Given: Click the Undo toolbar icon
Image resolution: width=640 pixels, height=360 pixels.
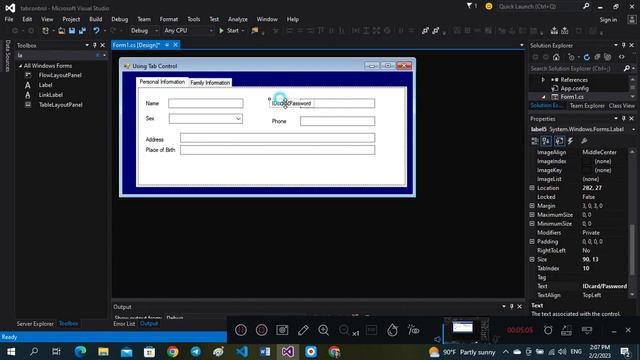Looking at the screenshot, I should click(x=96, y=31).
